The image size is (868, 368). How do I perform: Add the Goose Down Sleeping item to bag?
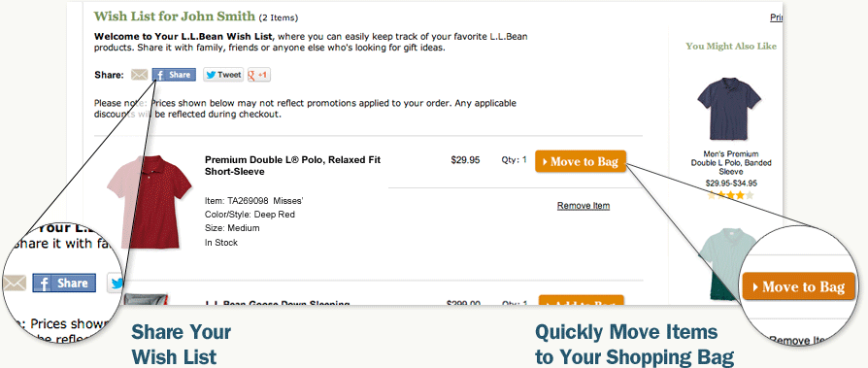tap(582, 301)
